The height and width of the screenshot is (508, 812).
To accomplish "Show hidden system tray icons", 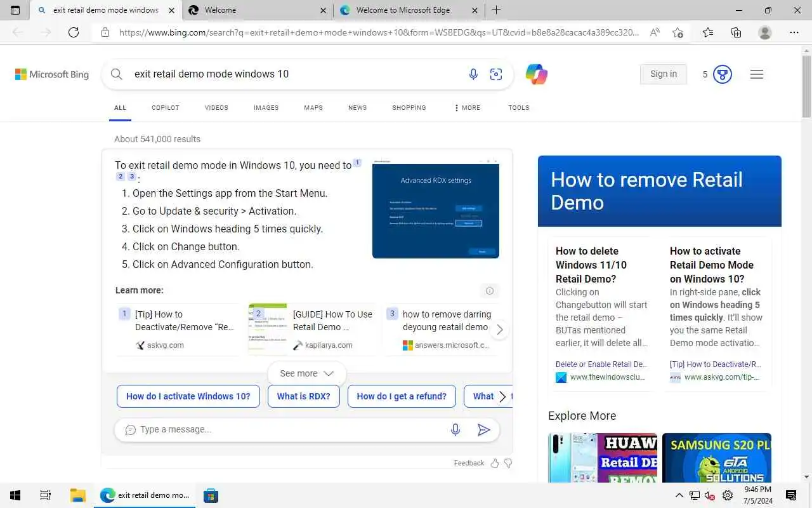I will (679, 495).
